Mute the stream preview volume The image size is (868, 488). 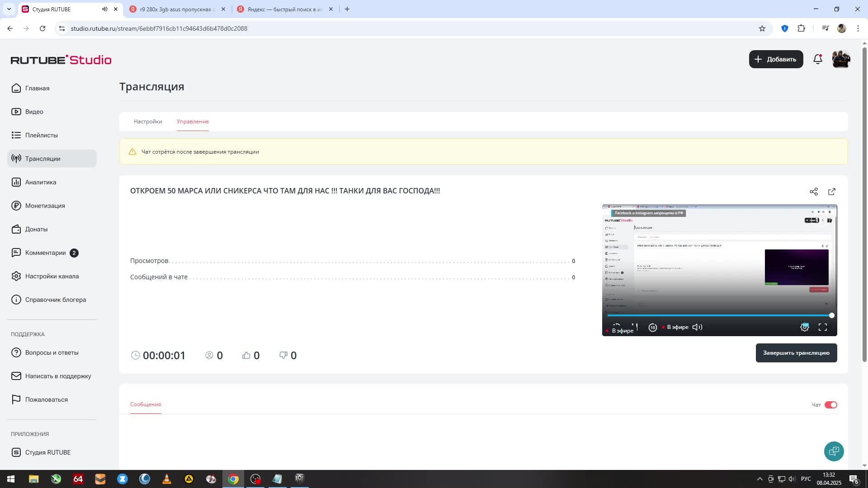pyautogui.click(x=697, y=327)
